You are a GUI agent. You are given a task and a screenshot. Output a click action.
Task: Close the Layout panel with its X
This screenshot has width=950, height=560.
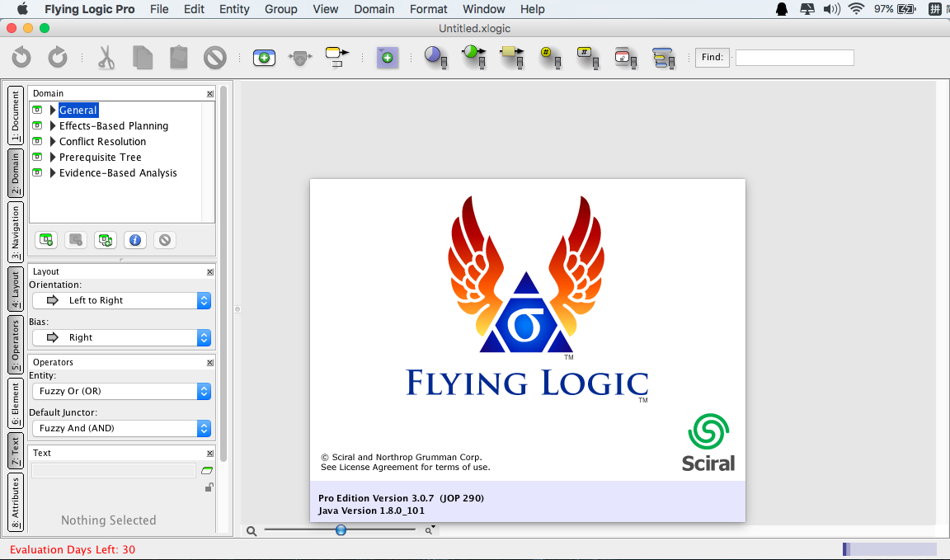tap(209, 272)
